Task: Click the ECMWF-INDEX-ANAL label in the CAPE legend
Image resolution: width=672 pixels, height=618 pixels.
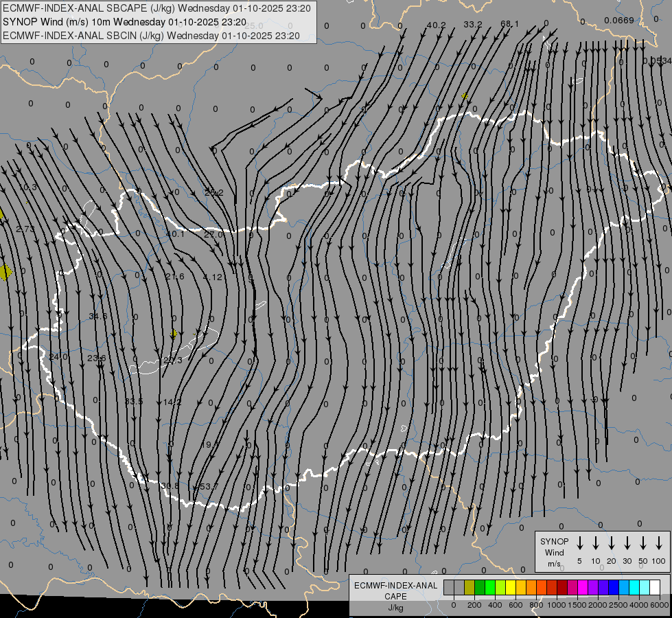Action: tap(395, 586)
